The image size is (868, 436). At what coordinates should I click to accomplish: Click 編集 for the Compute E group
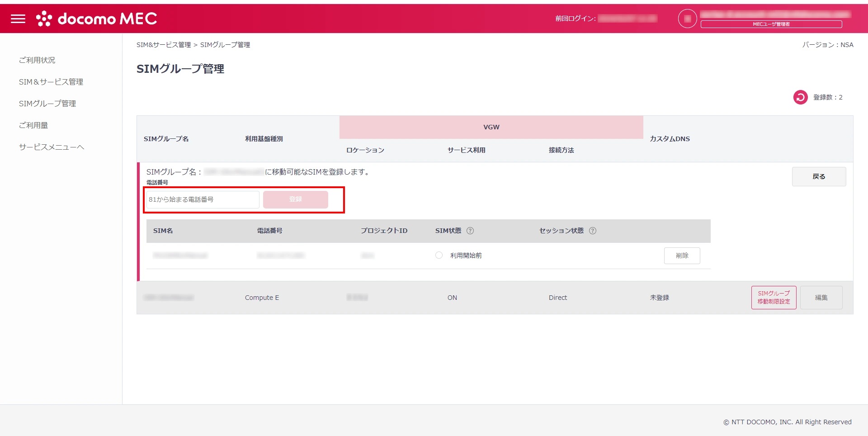tap(821, 298)
